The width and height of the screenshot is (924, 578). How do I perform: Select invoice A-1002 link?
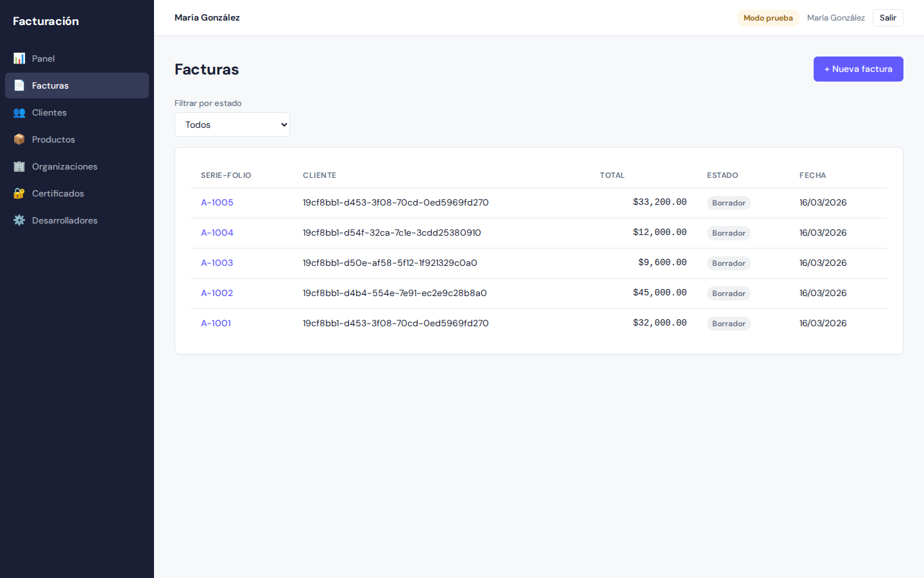pyautogui.click(x=217, y=293)
